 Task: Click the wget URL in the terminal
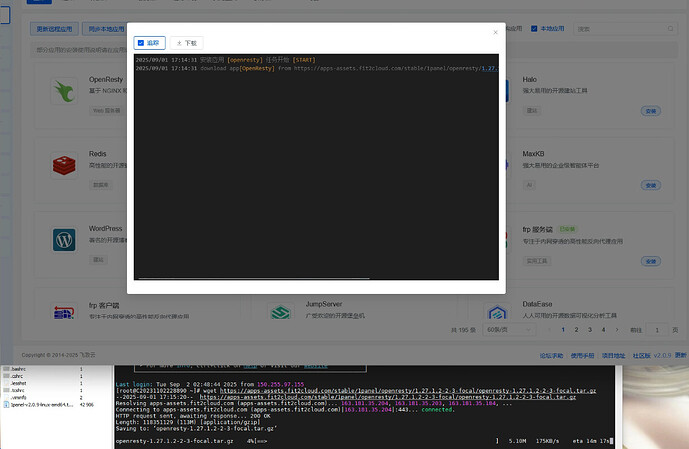pyautogui.click(x=408, y=391)
